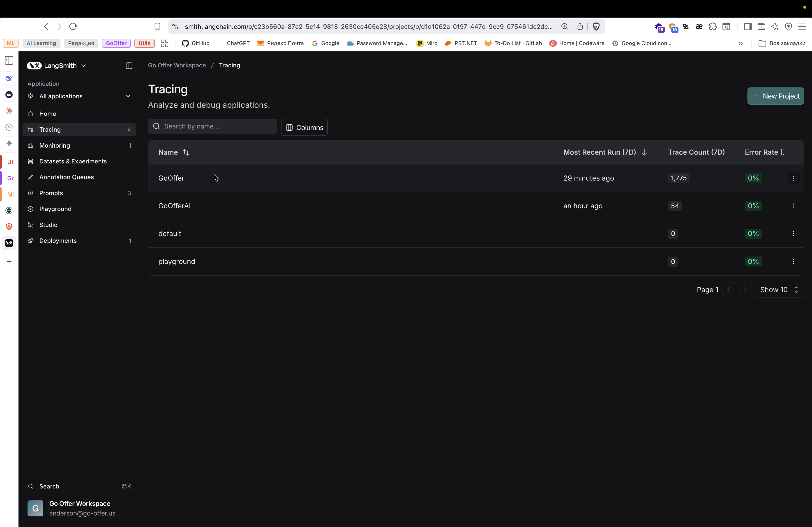The image size is (812, 527).
Task: Open the Show 10 page size dropdown
Action: click(779, 289)
